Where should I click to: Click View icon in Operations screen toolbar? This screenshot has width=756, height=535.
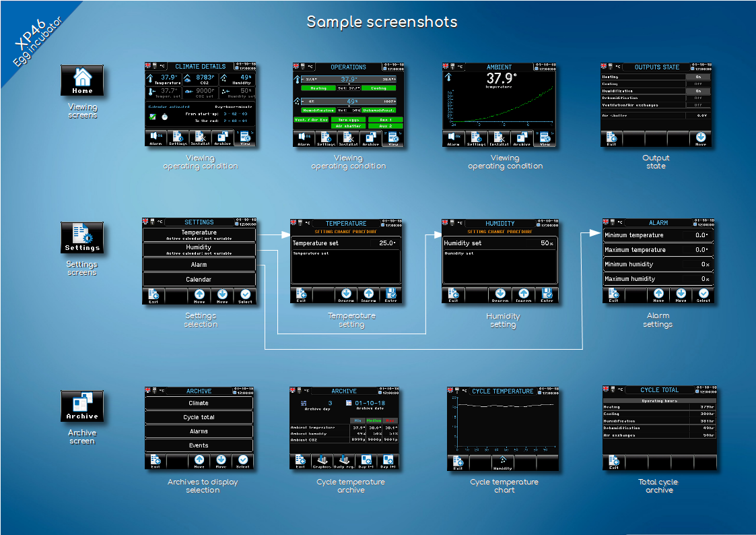click(x=393, y=138)
